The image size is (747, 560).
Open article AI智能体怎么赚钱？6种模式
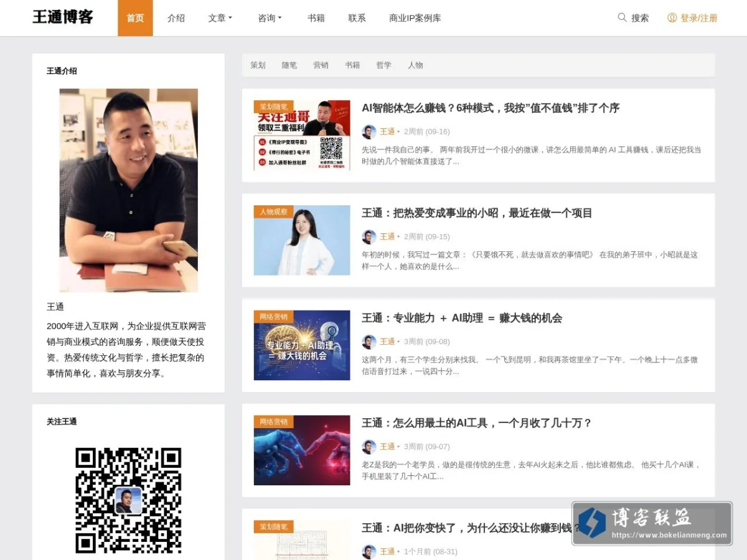(x=491, y=108)
